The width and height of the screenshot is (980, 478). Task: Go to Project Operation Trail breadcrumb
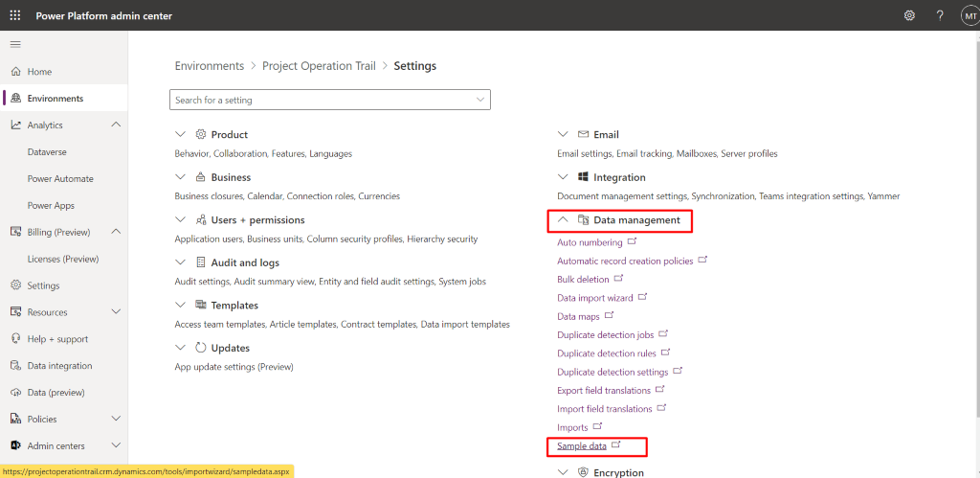pos(319,66)
